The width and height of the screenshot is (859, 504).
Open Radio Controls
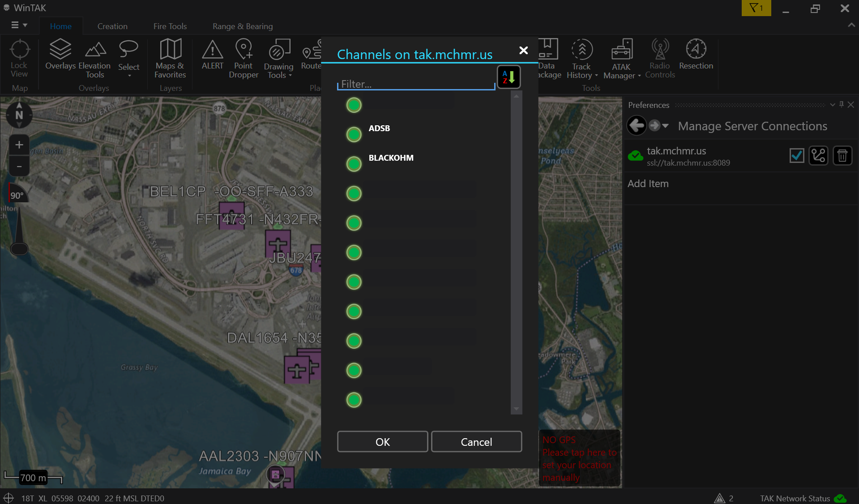tap(660, 59)
